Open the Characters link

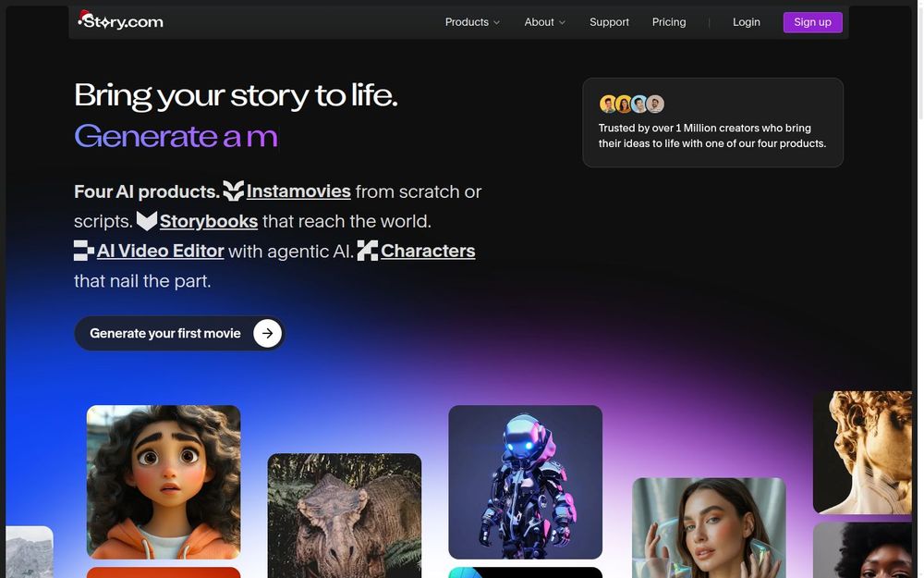tap(428, 251)
